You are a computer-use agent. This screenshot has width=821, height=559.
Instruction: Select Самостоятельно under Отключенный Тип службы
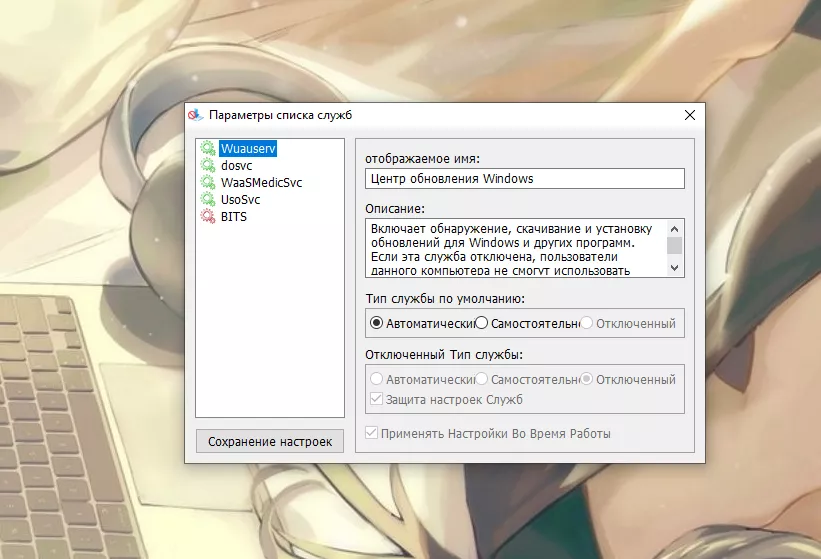(x=482, y=379)
